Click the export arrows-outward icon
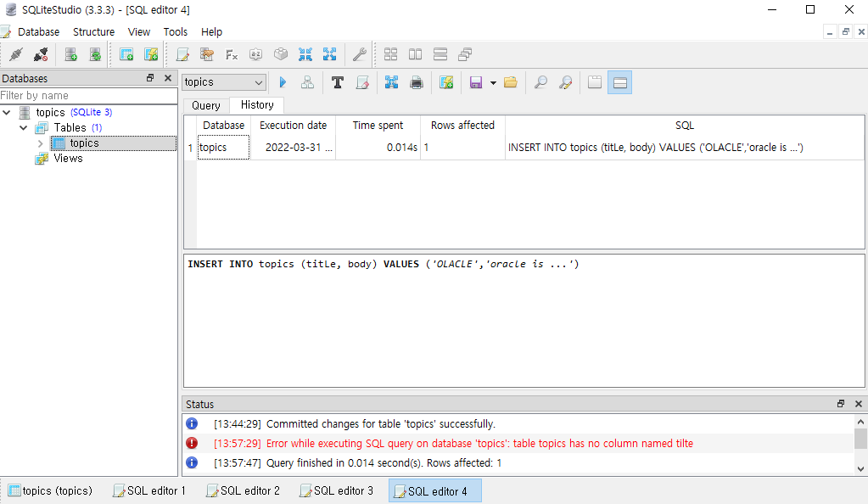Image resolution: width=868 pixels, height=504 pixels. (329, 54)
